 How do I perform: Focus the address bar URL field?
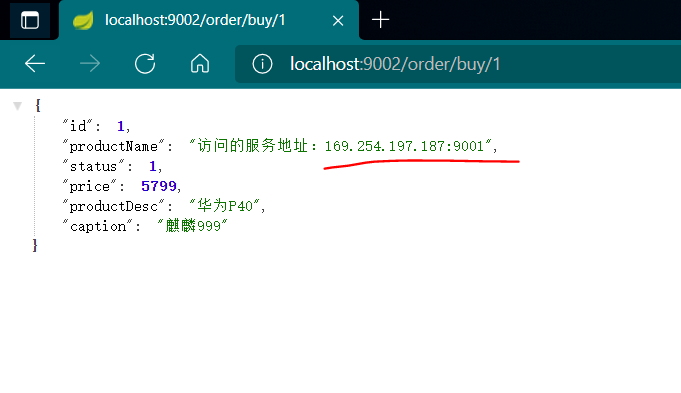click(x=458, y=64)
